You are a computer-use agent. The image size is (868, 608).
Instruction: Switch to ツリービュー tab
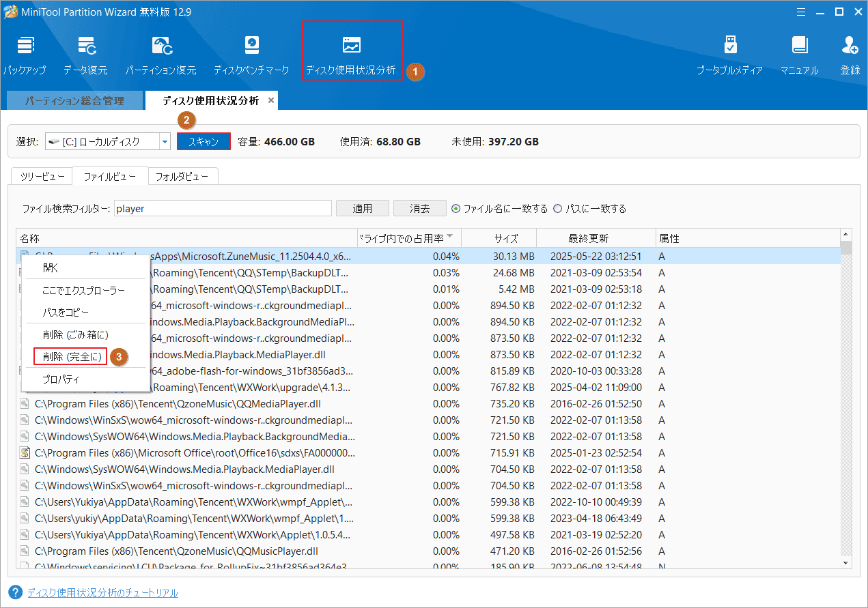click(42, 177)
